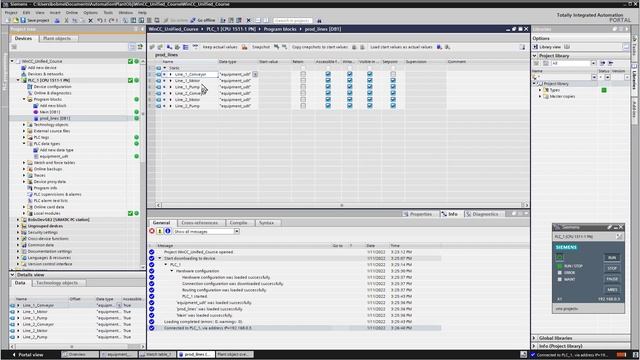Click RUN button on PLC operator panel
The image size is (640, 360).
[612, 258]
